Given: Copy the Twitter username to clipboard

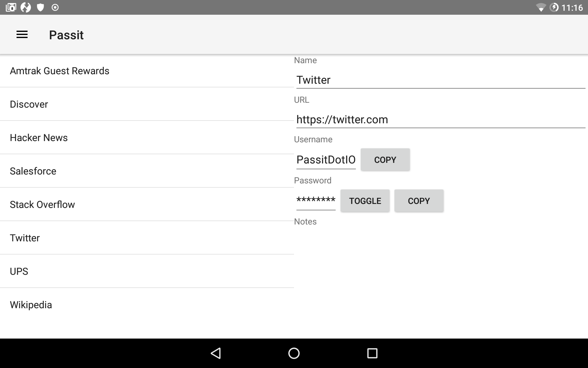Looking at the screenshot, I should point(385,160).
